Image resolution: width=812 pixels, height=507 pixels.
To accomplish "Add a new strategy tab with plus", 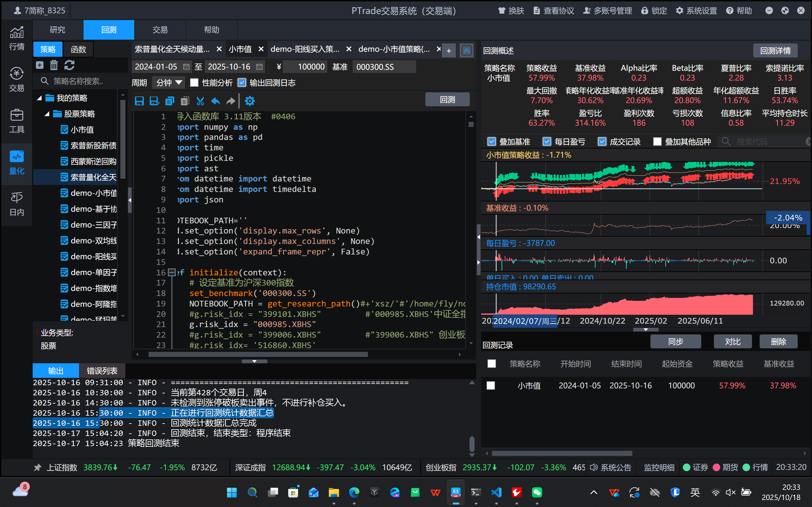I will click(449, 51).
